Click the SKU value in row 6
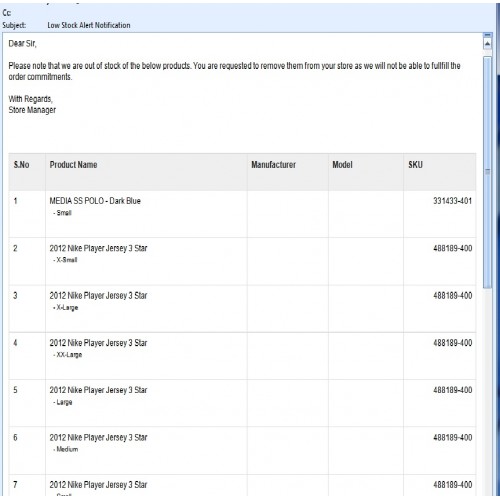This screenshot has height=500, width=500. coord(452,438)
